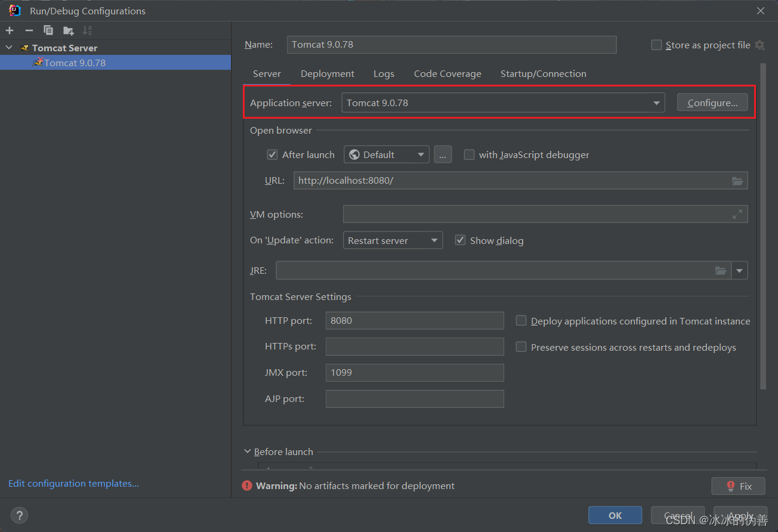Close the Run/Debug Configurations dialog

(x=761, y=11)
